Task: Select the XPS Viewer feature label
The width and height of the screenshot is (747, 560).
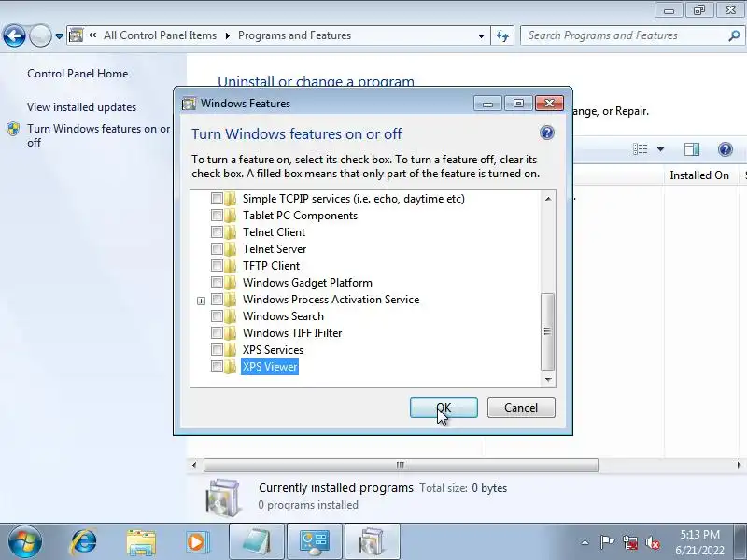Action: point(270,367)
